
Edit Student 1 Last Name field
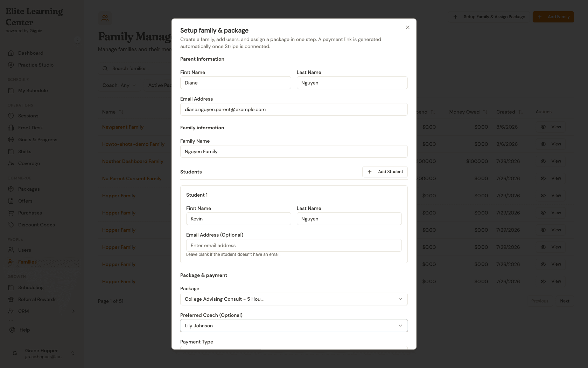349,219
